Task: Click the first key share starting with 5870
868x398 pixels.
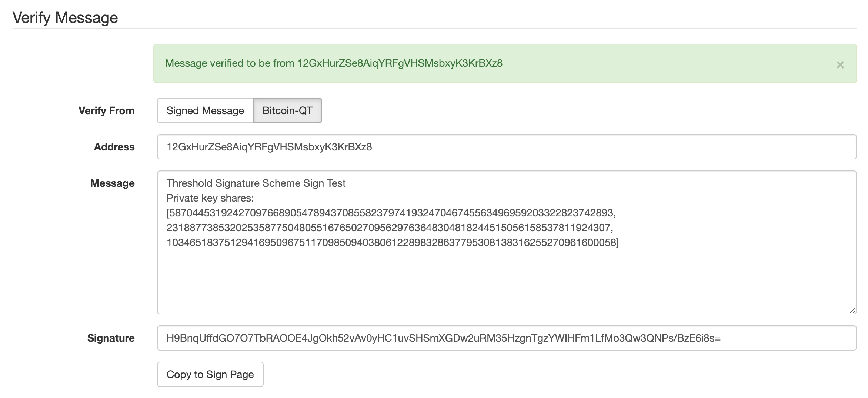Action: click(x=391, y=213)
